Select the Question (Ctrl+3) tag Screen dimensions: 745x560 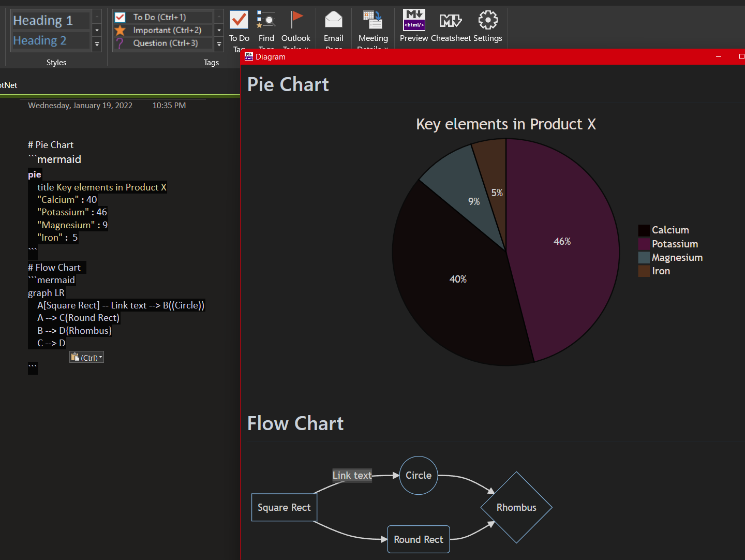(x=162, y=43)
